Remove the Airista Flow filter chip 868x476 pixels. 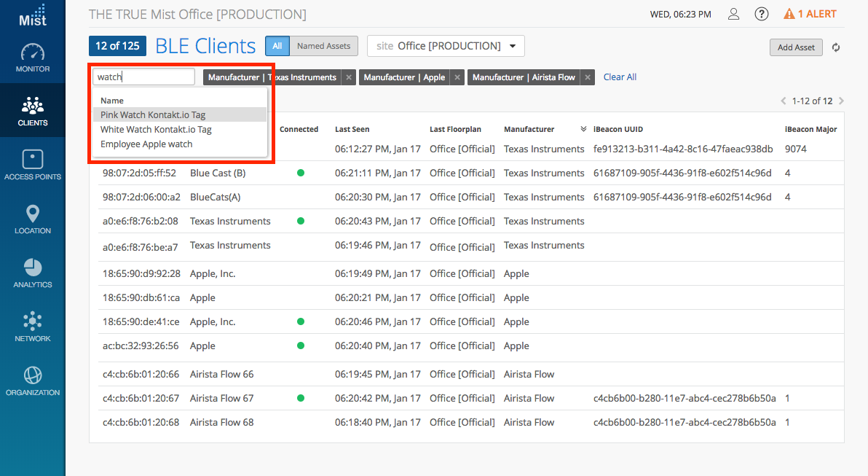(588, 77)
